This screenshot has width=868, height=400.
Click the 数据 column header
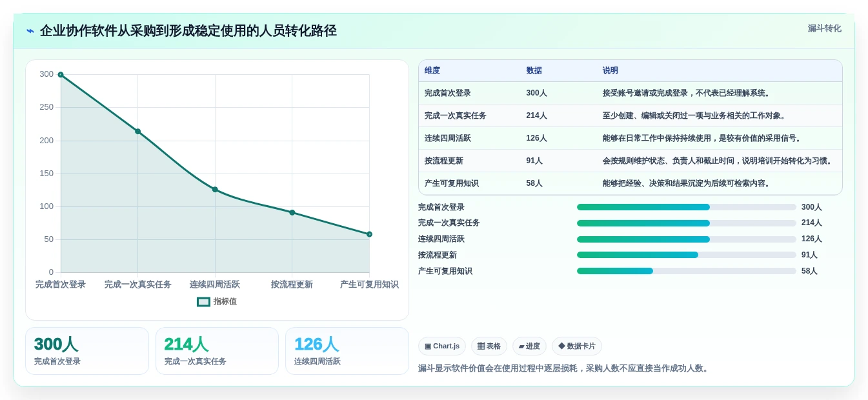pos(534,70)
